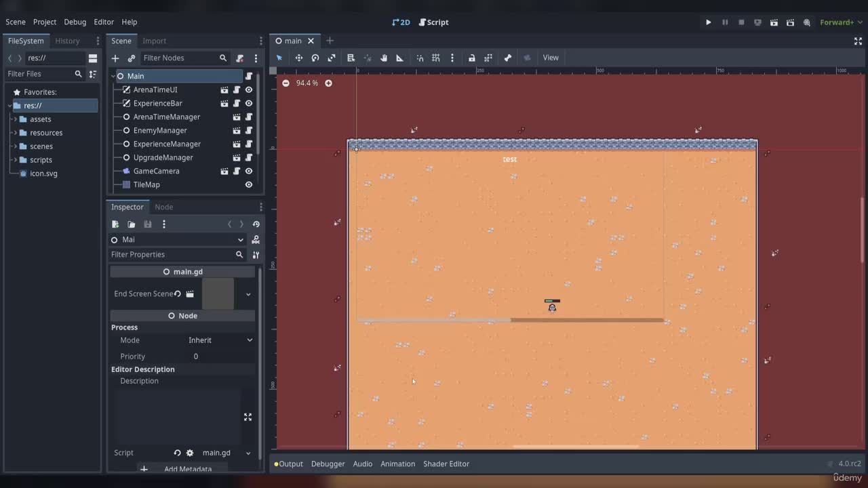Image resolution: width=868 pixels, height=488 pixels.
Task: Open the Editor menu
Action: [x=104, y=22]
